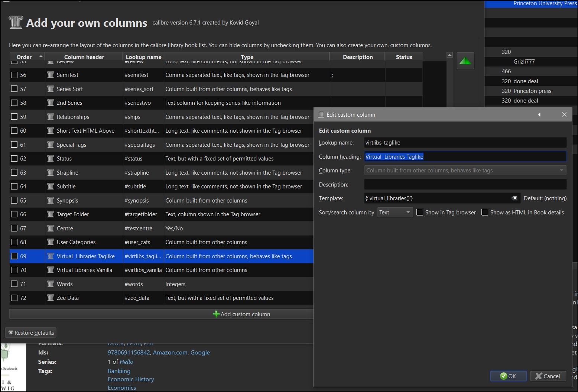Image resolution: width=578 pixels, height=392 pixels.
Task: Click into the Description text field
Action: 465,185
